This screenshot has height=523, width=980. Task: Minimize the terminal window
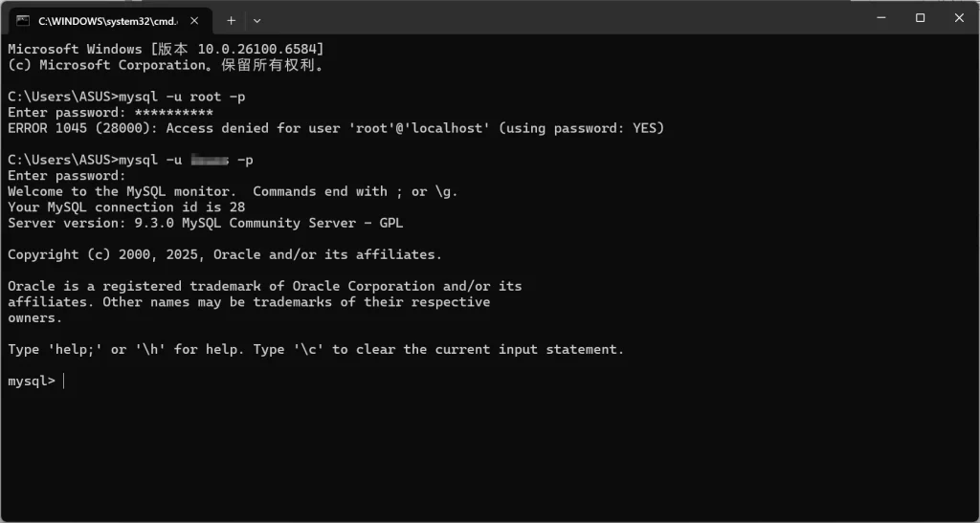coord(877,17)
